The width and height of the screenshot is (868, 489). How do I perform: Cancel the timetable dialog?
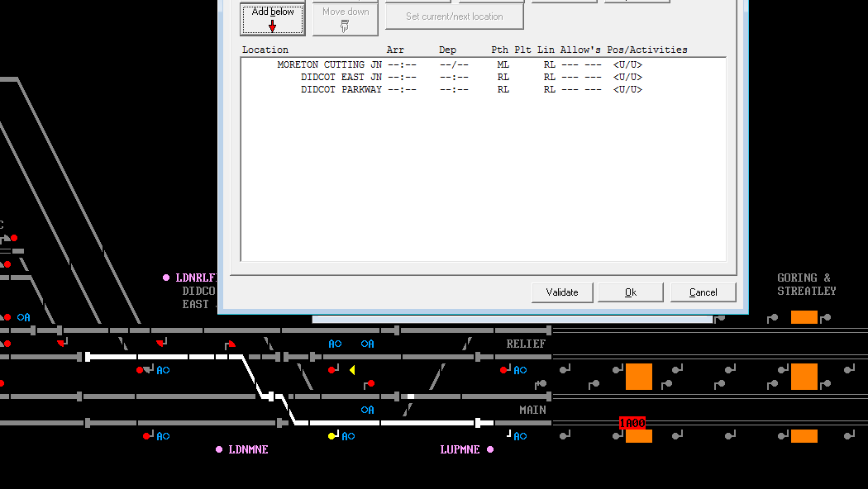pos(703,292)
